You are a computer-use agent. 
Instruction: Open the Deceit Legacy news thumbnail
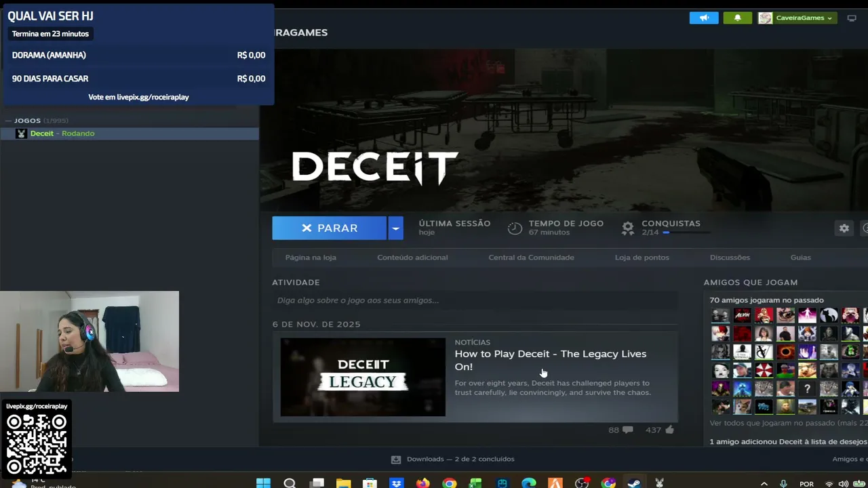tap(363, 377)
